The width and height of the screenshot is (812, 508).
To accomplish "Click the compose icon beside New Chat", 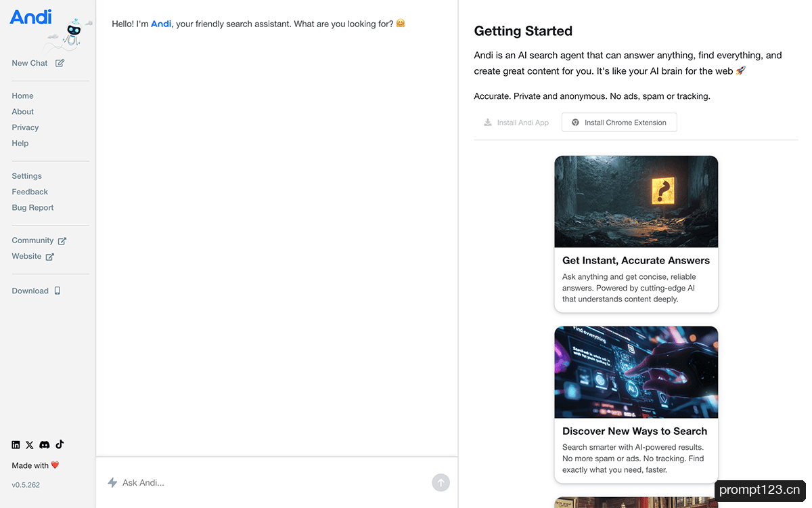I will click(60, 63).
